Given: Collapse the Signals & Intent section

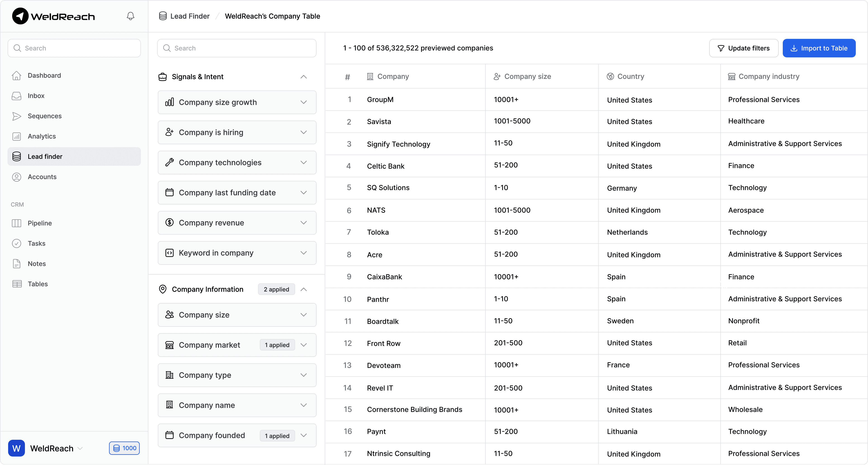Looking at the screenshot, I should pos(304,77).
